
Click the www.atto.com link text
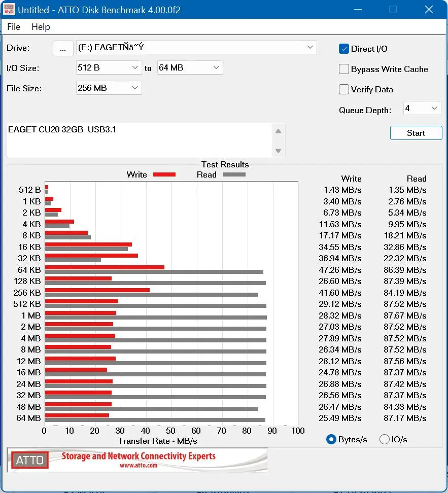pos(139,465)
